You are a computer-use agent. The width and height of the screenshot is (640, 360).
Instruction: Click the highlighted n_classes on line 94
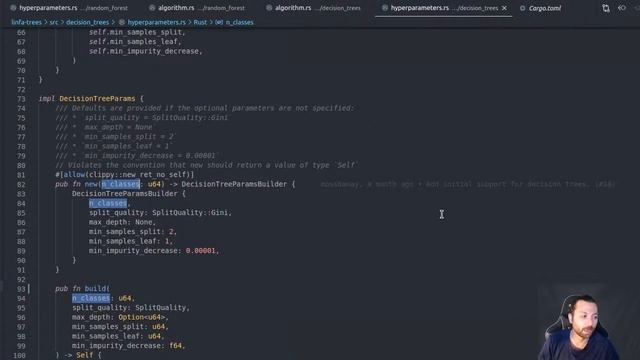[x=91, y=298]
